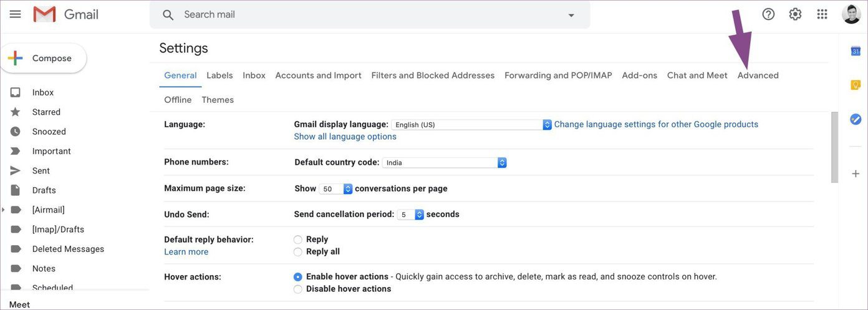Click the Sent arrow icon

pyautogui.click(x=16, y=170)
